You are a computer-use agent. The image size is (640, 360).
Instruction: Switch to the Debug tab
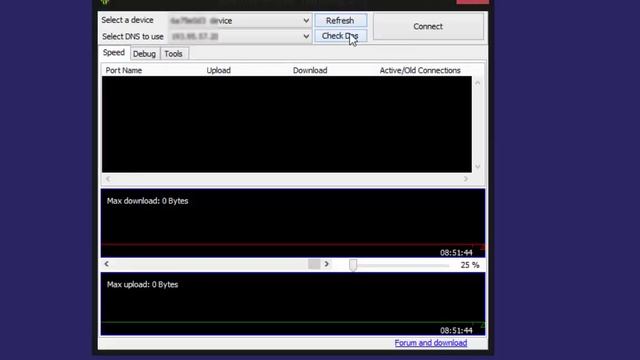point(144,54)
